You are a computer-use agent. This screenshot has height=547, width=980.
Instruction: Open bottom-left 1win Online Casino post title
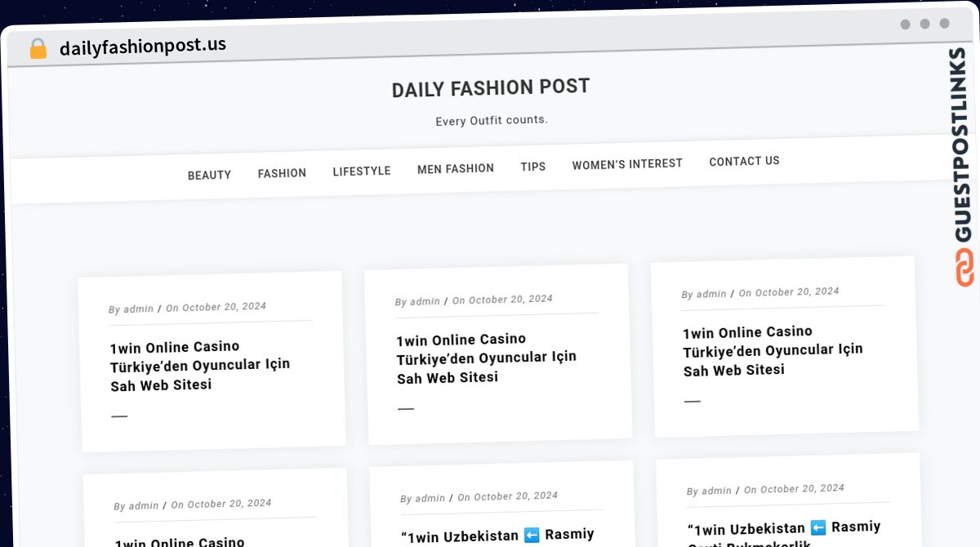180,542
